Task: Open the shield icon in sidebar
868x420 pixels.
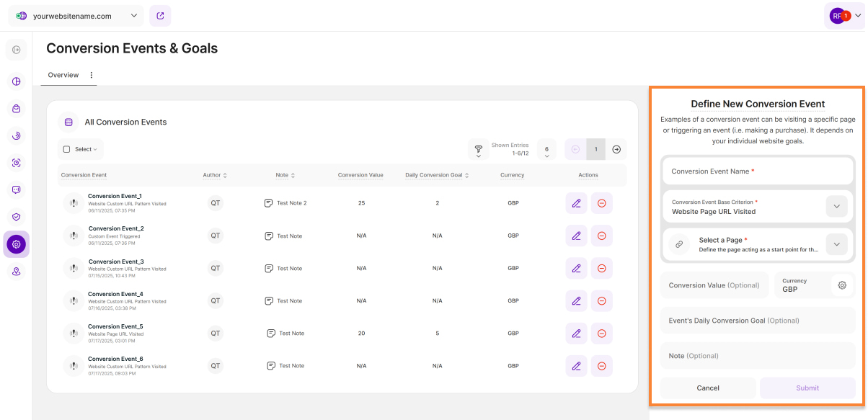Action: [16, 216]
